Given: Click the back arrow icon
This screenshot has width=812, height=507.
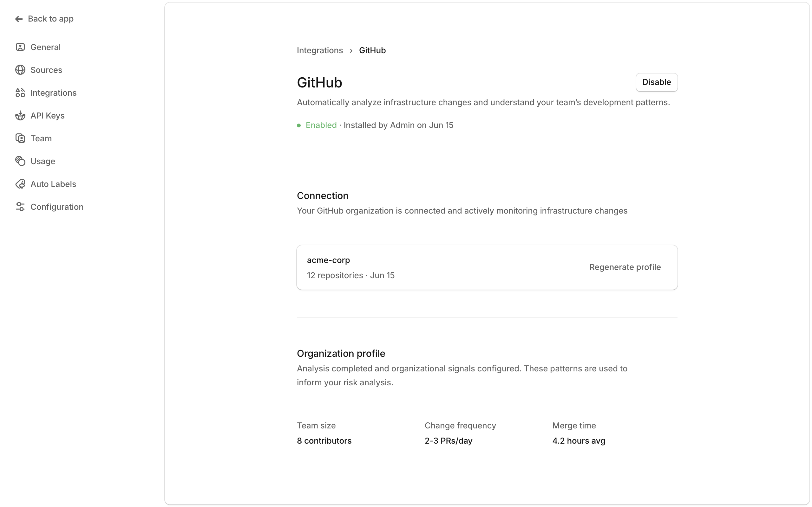Looking at the screenshot, I should [x=19, y=19].
